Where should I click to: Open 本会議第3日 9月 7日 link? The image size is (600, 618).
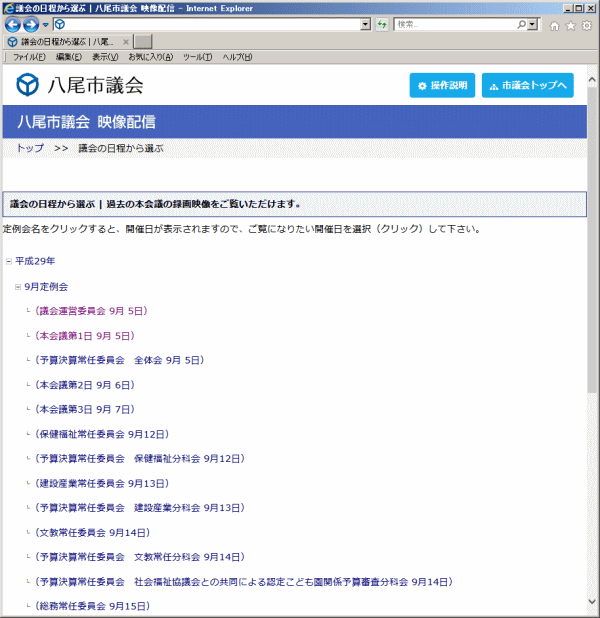click(x=85, y=410)
